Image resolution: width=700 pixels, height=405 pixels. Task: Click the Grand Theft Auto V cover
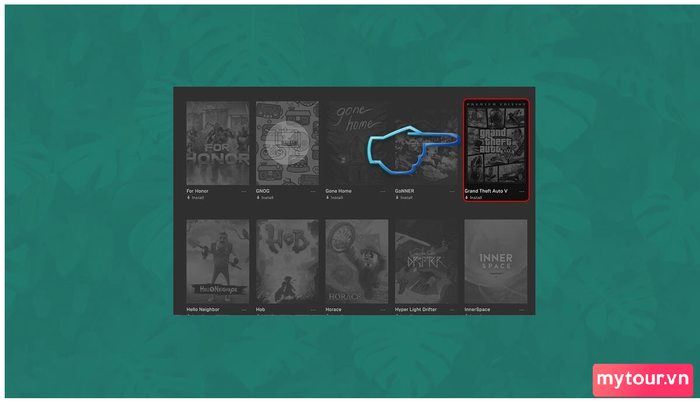point(496,143)
